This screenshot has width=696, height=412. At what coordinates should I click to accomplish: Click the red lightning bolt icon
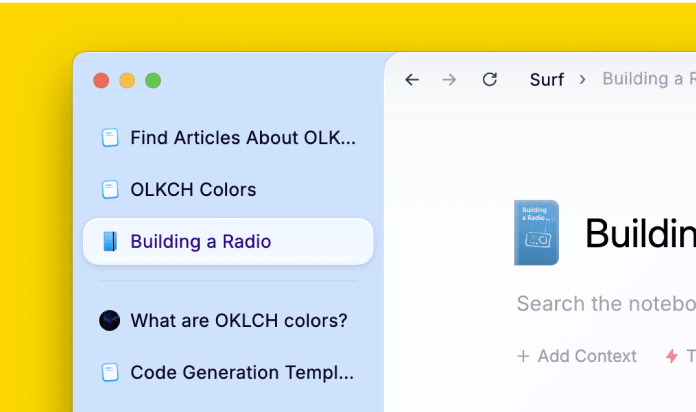(x=671, y=356)
